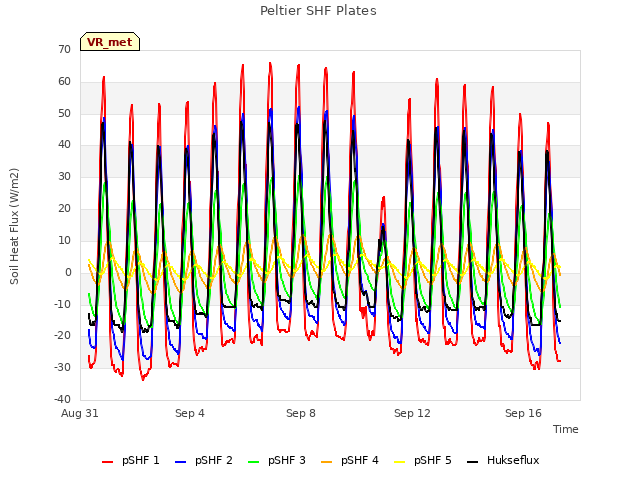Toggle pSHF 1 legend entry
640x480 pixels.
[x=131, y=460]
